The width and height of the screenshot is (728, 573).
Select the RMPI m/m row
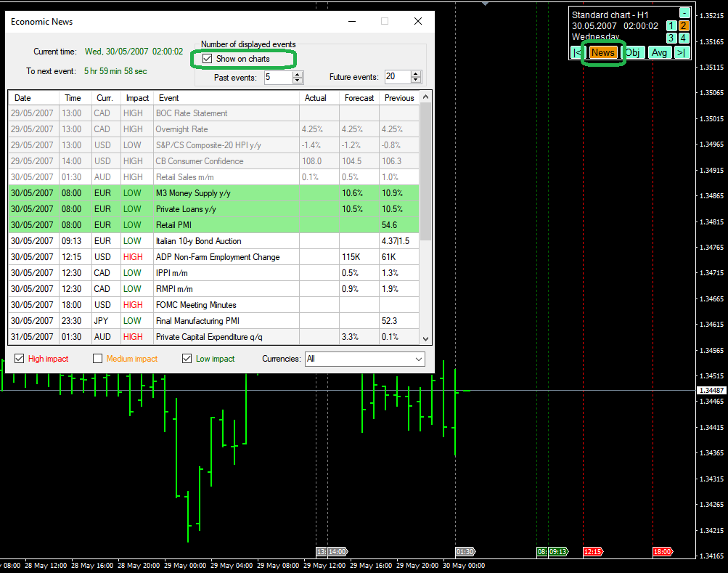[213, 288]
